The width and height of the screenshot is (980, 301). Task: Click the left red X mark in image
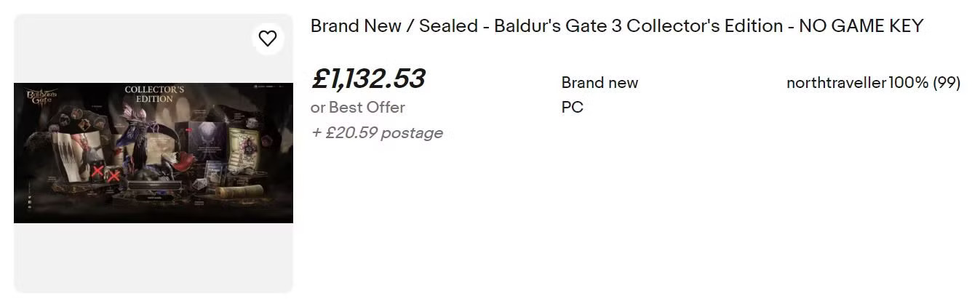(x=97, y=172)
